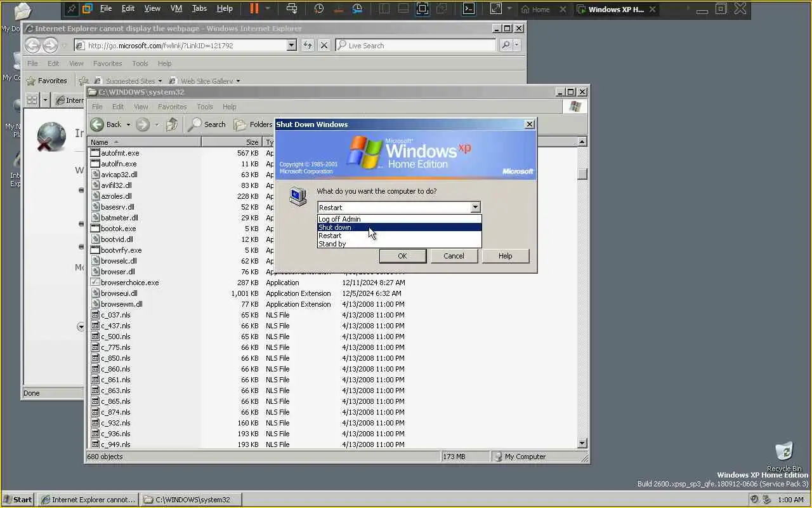Open the Recycle Bin on the desktop
The height and width of the screenshot is (508, 812).
tap(784, 457)
